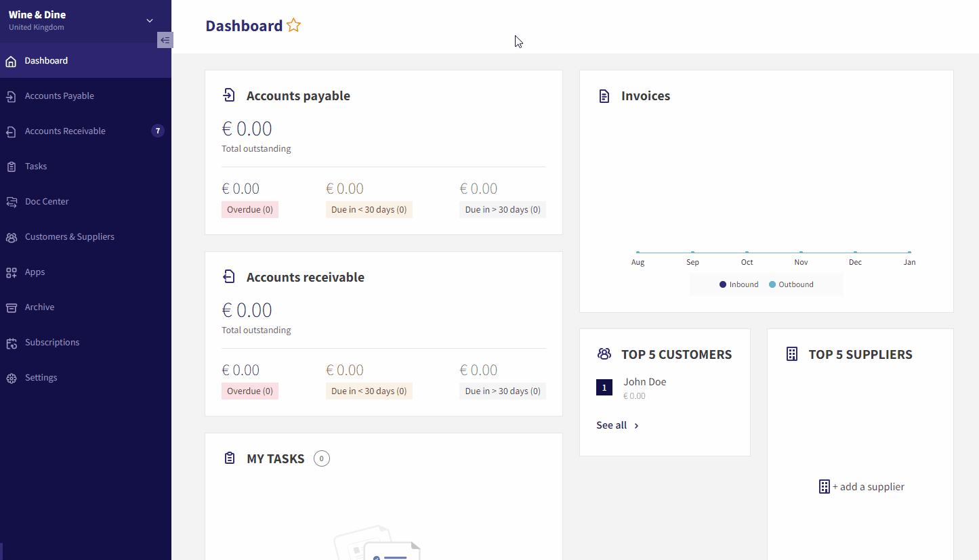Click the My Tasks count badge 0
979x560 pixels.
tap(322, 458)
